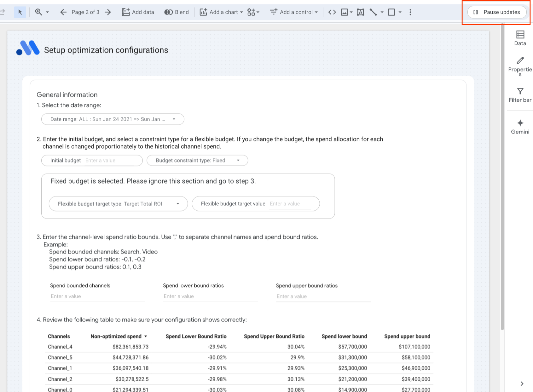This screenshot has height=392, width=533.
Task: Focus the Initial budget input field
Action: [112, 161]
